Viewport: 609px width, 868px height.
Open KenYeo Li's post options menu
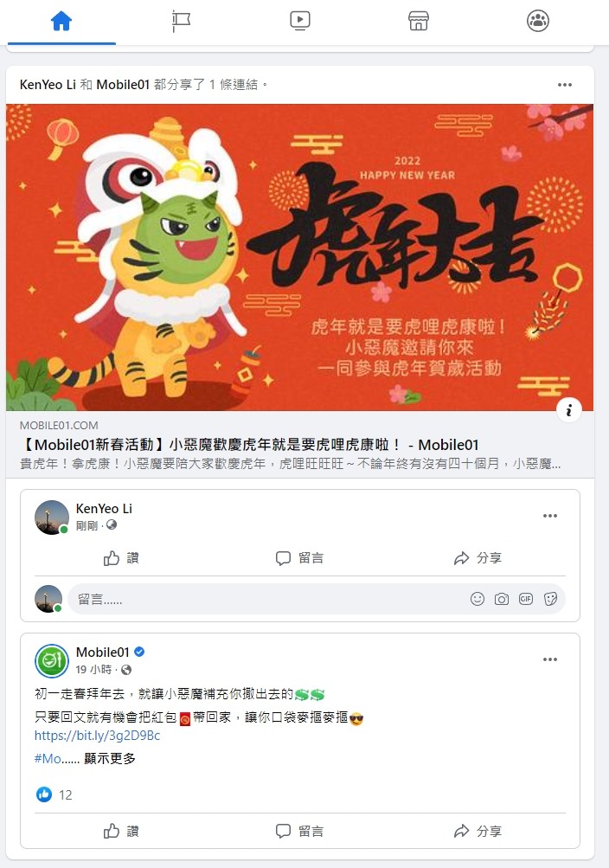[x=550, y=516]
